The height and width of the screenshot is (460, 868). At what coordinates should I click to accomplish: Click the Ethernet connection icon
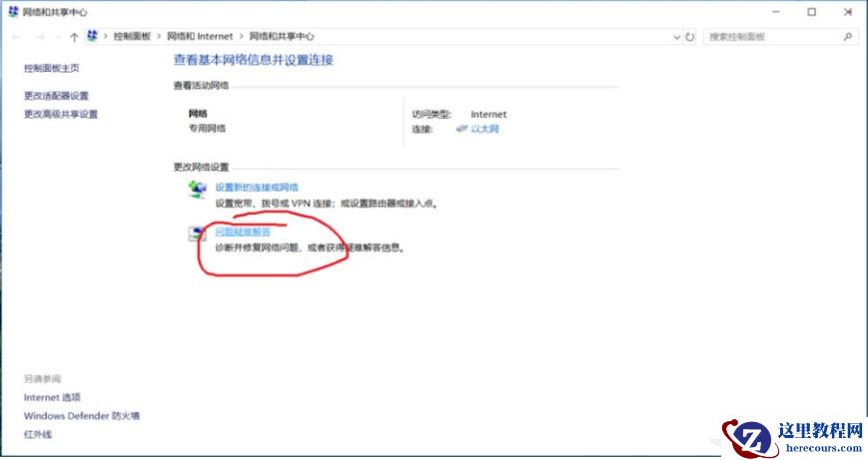click(461, 129)
